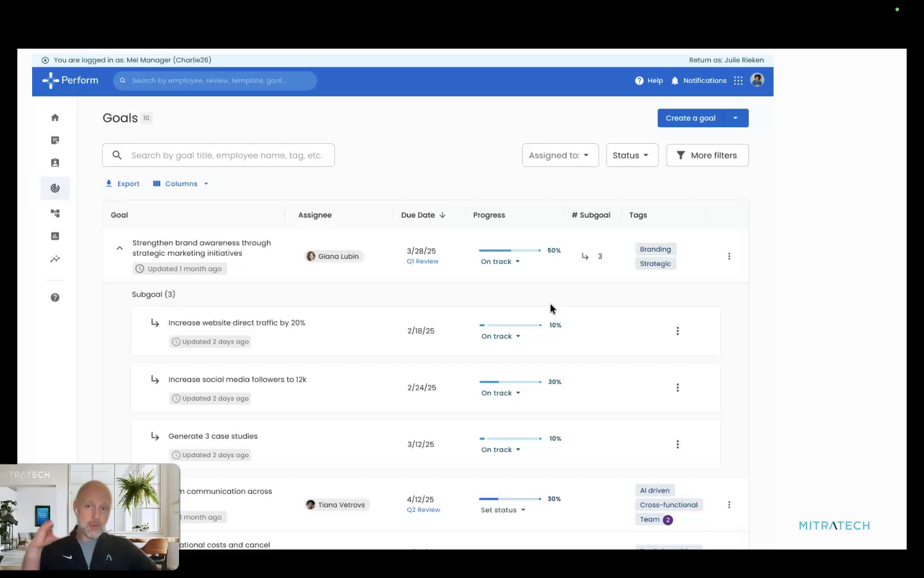This screenshot has height=578, width=924.
Task: Open Help in the top bar
Action: (649, 81)
